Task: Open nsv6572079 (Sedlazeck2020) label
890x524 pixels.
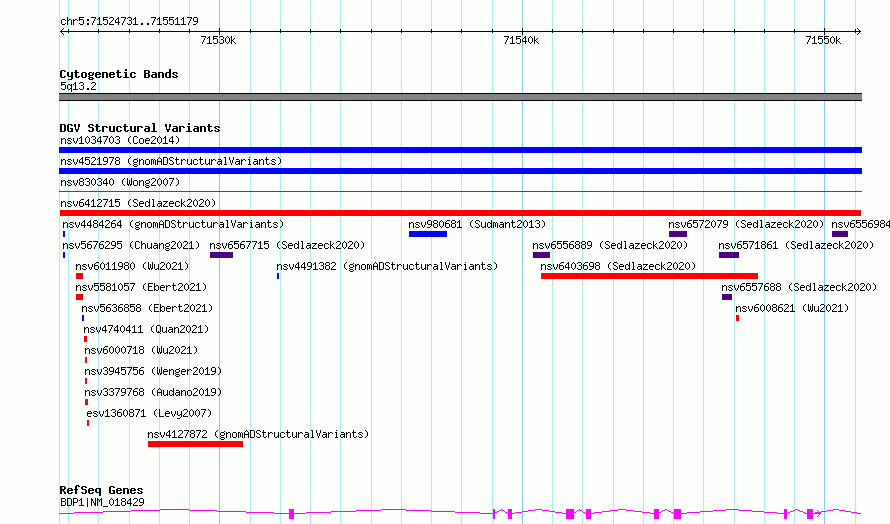Action: click(746, 224)
